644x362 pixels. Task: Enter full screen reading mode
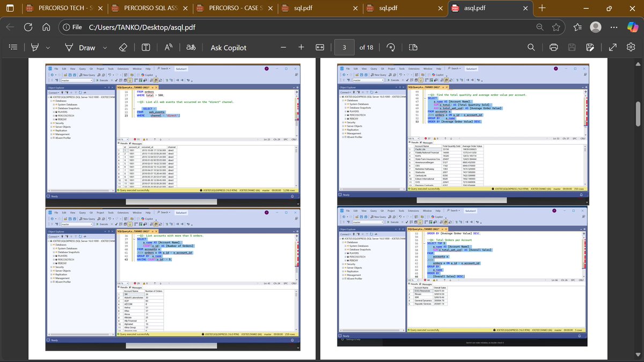point(613,47)
